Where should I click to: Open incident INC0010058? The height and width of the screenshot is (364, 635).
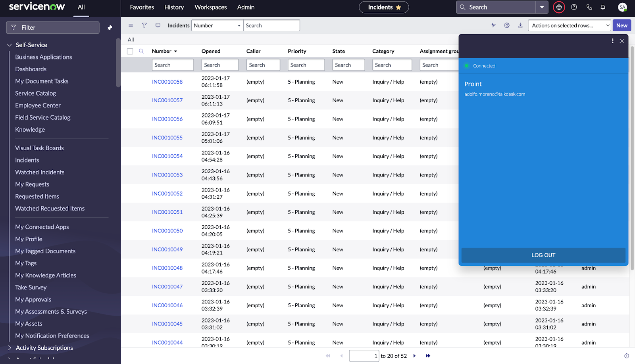pos(167,82)
